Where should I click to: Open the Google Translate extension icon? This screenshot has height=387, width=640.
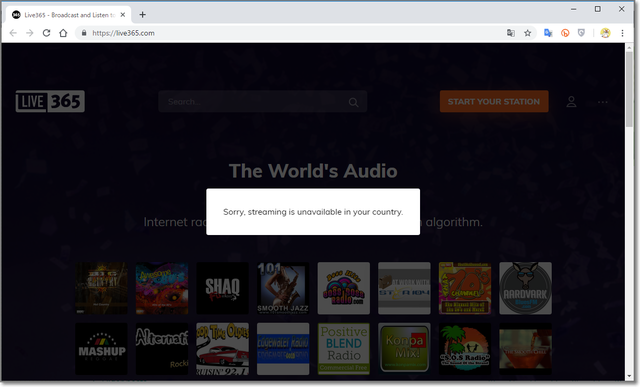tap(548, 33)
